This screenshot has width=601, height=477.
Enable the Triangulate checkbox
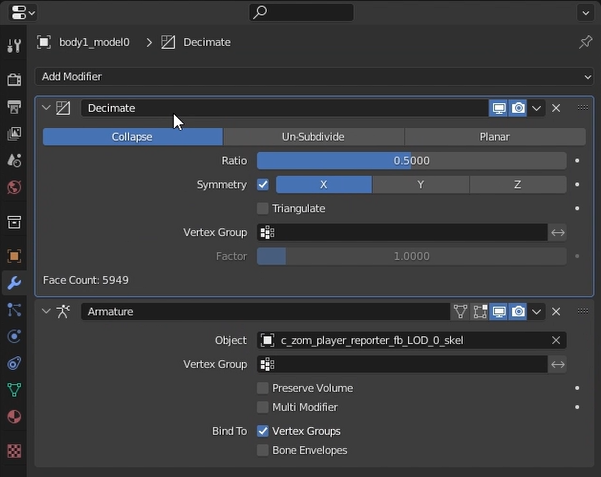(x=263, y=209)
